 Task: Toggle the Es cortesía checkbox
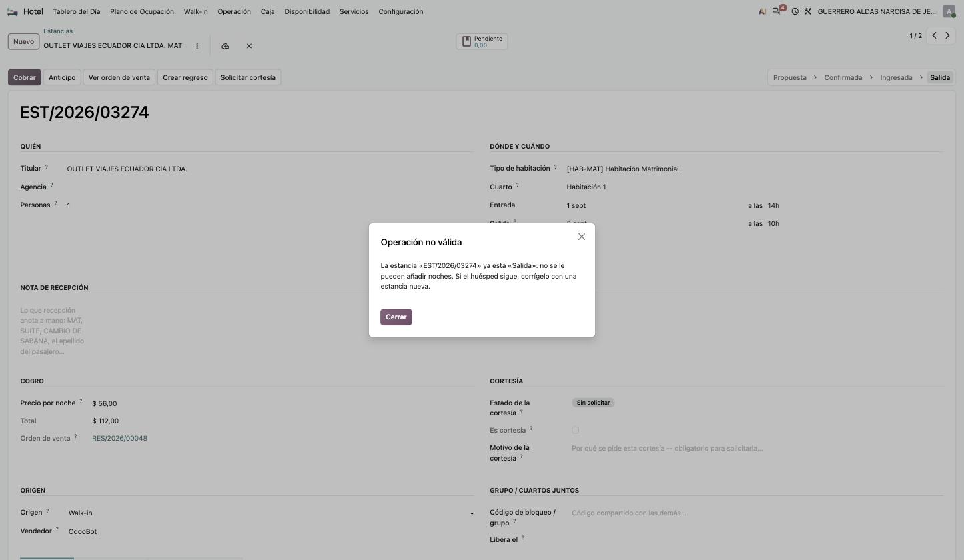(575, 431)
